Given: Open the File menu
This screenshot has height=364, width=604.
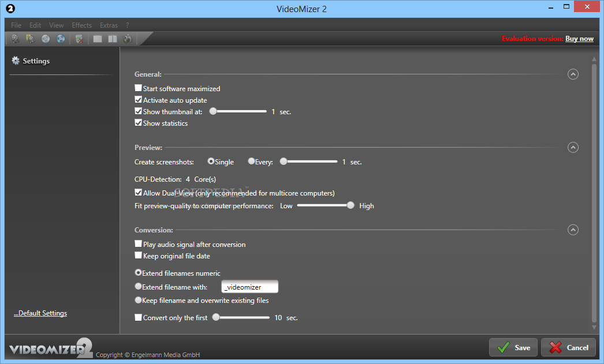Looking at the screenshot, I should (16, 25).
